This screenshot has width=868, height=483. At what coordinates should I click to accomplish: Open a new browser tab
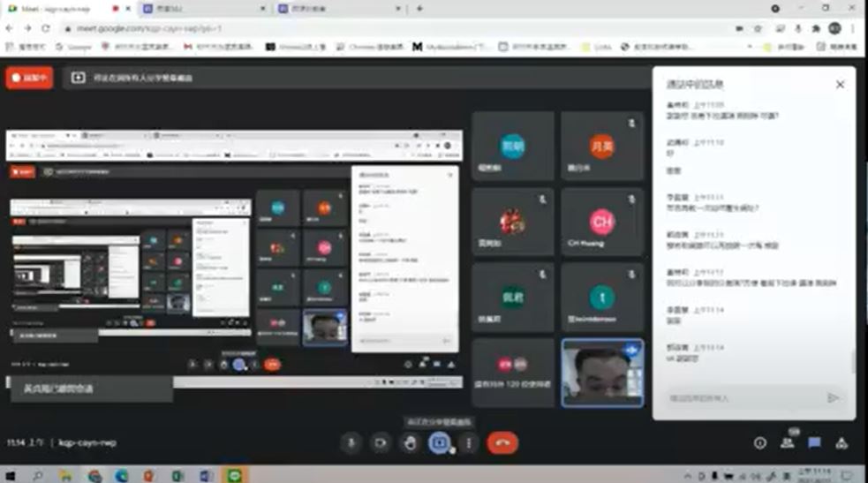point(419,8)
